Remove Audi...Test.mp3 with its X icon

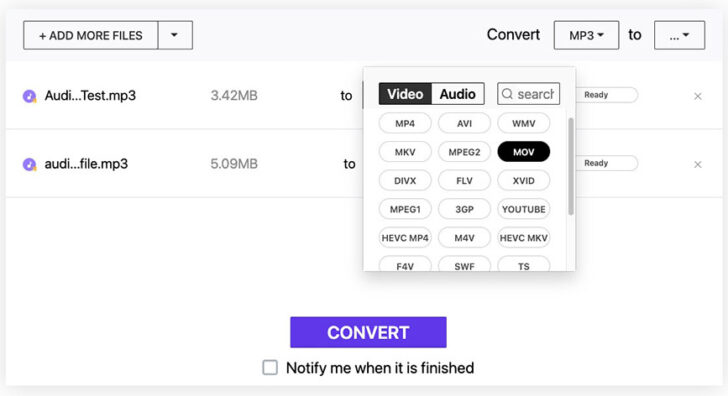tap(697, 96)
